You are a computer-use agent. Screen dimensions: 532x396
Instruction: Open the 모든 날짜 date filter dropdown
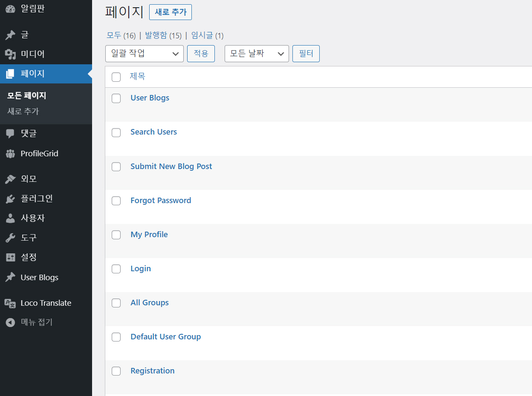[256, 53]
